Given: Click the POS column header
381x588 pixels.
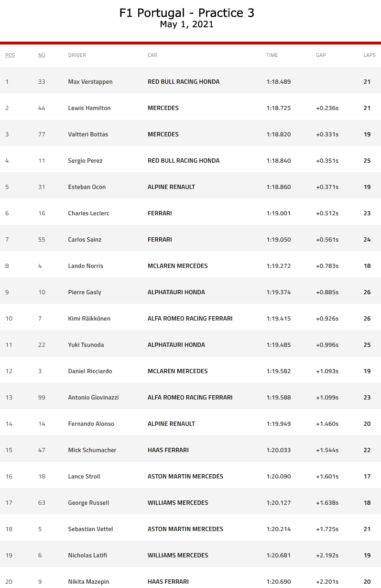Looking at the screenshot, I should 10,55.
